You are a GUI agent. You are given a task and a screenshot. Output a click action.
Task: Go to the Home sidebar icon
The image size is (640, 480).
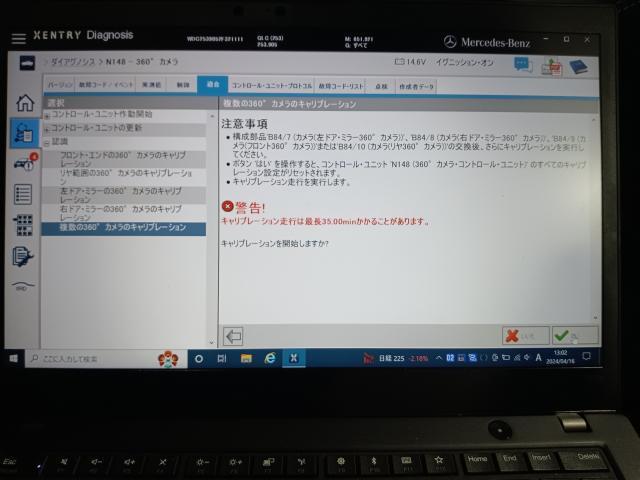coord(25,102)
